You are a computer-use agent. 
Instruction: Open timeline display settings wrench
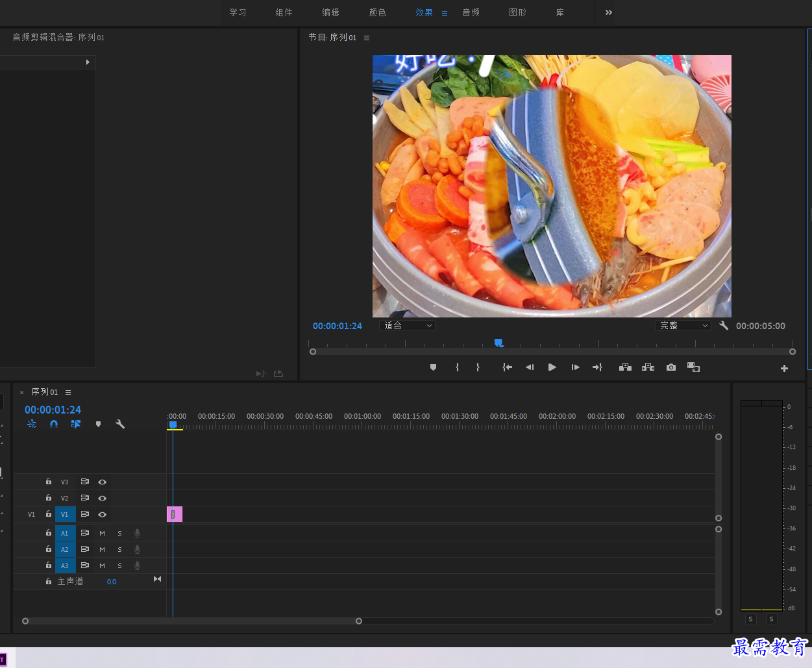click(x=120, y=424)
